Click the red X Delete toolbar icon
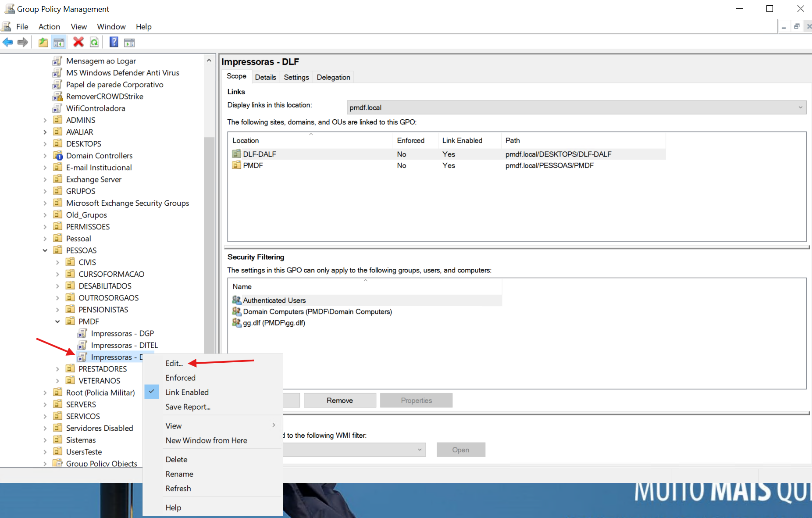 [x=78, y=42]
